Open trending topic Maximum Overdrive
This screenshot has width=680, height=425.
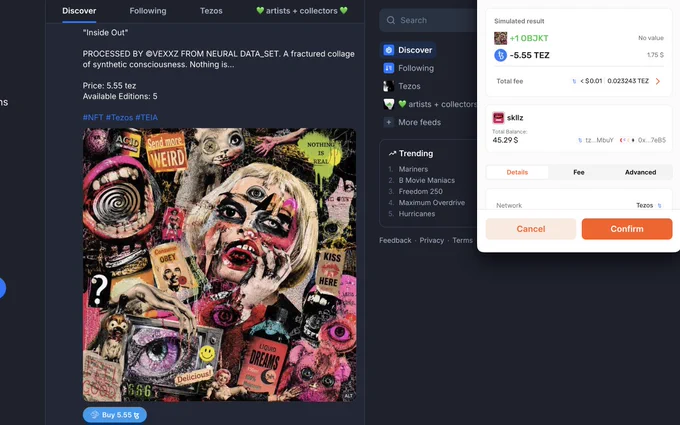(x=432, y=203)
